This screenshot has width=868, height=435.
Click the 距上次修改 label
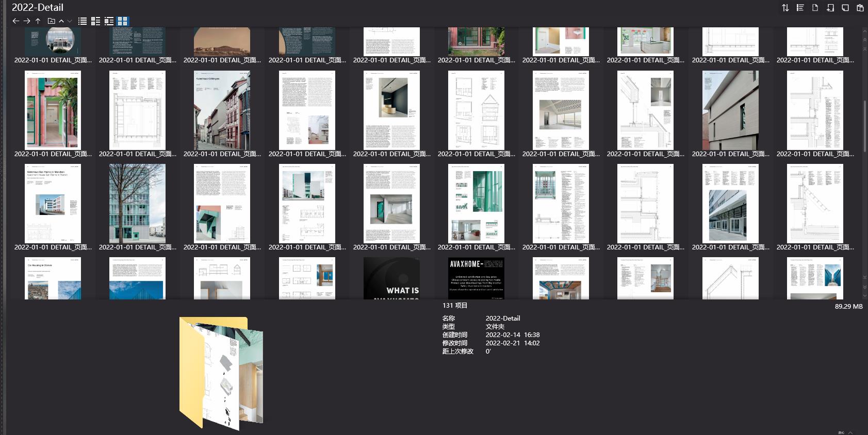pyautogui.click(x=457, y=351)
